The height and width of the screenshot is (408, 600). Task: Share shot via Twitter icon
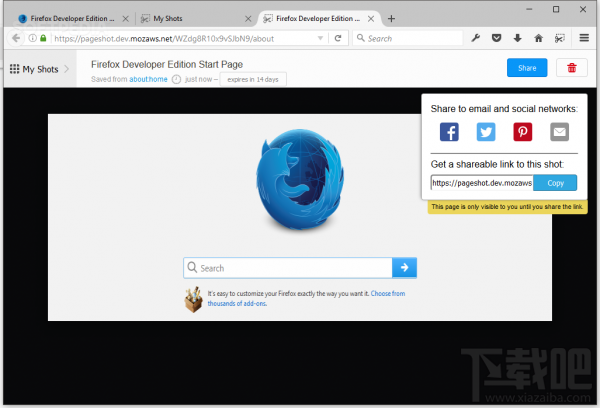pyautogui.click(x=486, y=132)
